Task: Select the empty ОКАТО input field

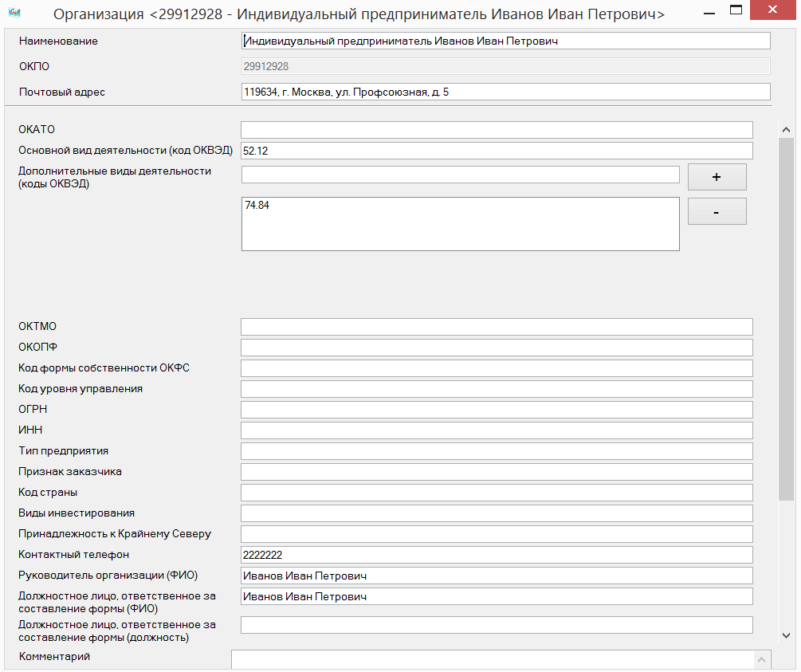Action: pos(497,130)
